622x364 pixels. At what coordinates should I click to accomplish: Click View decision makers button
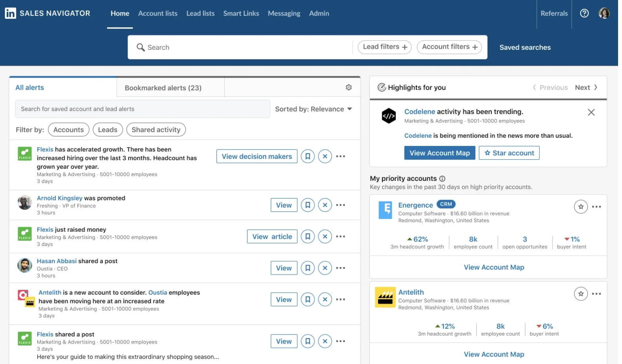(257, 157)
